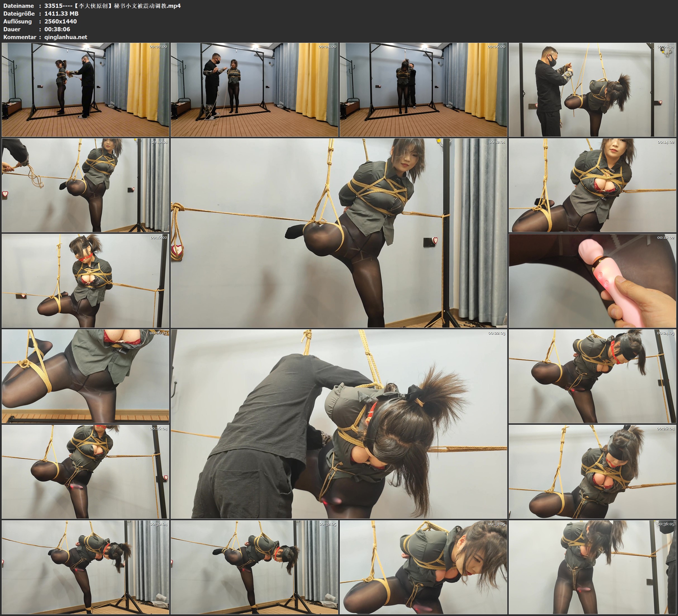Open the final 00:36:05 thumbnail
Screen dimensions: 678x616
[x=592, y=567]
